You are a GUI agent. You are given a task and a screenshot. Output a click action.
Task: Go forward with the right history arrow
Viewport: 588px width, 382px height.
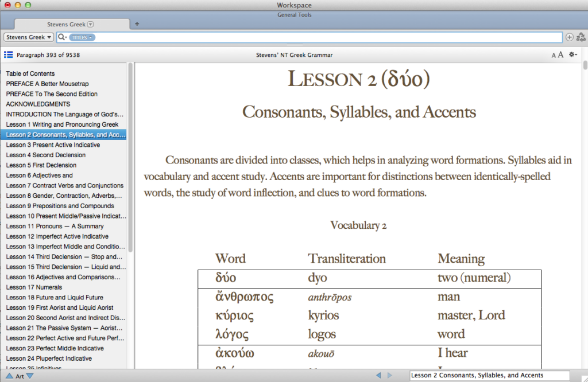(x=390, y=375)
